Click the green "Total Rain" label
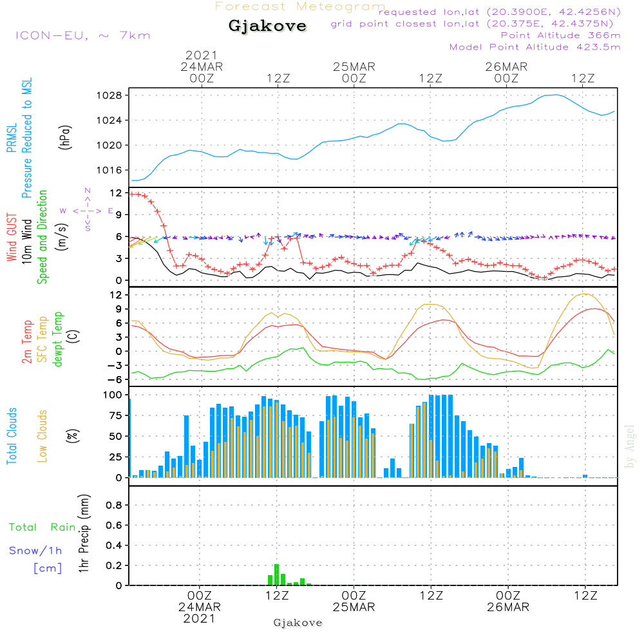The width and height of the screenshot is (644, 644). [43, 527]
